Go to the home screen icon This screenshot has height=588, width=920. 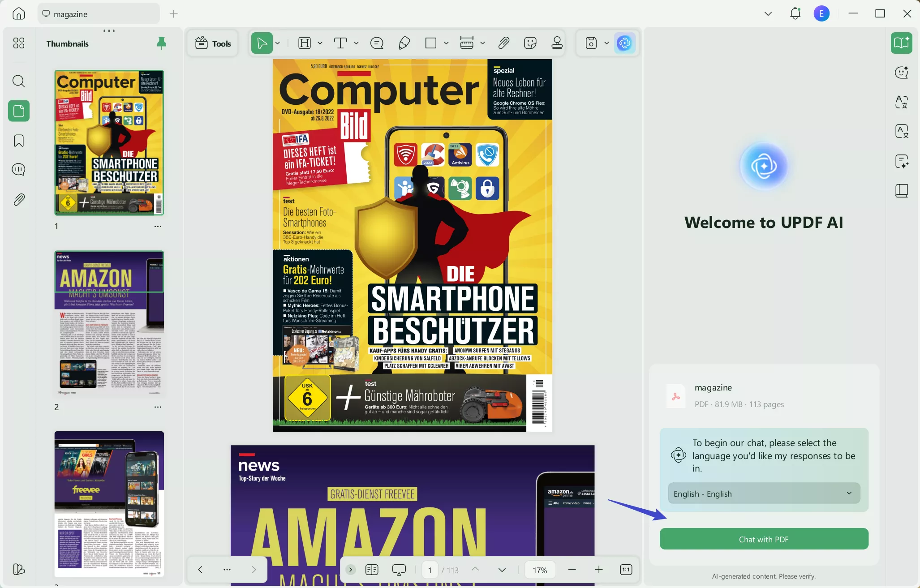coord(18,13)
